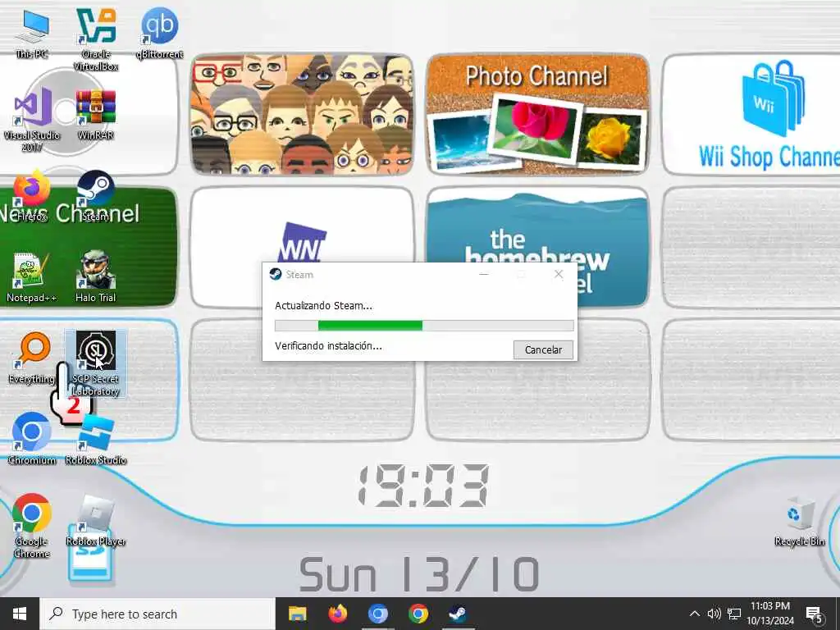This screenshot has height=630, width=840.
Task: Open the qBittorrent desktop shortcut
Action: [x=160, y=33]
